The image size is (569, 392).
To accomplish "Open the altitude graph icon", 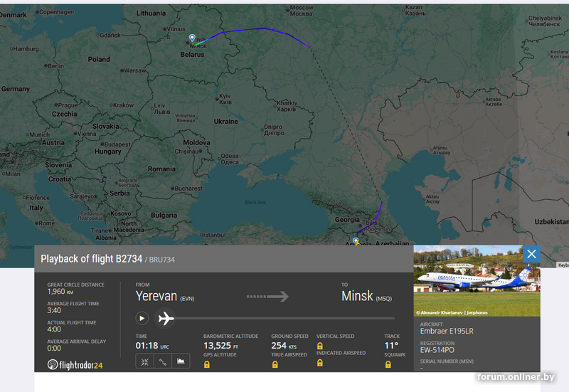I will (181, 361).
